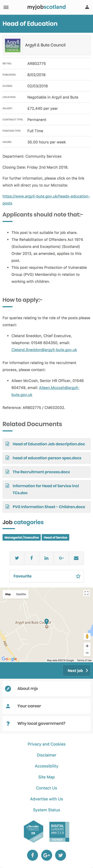The image size is (93, 868).
Task: Zoom in on the map
Action: coord(87,646)
